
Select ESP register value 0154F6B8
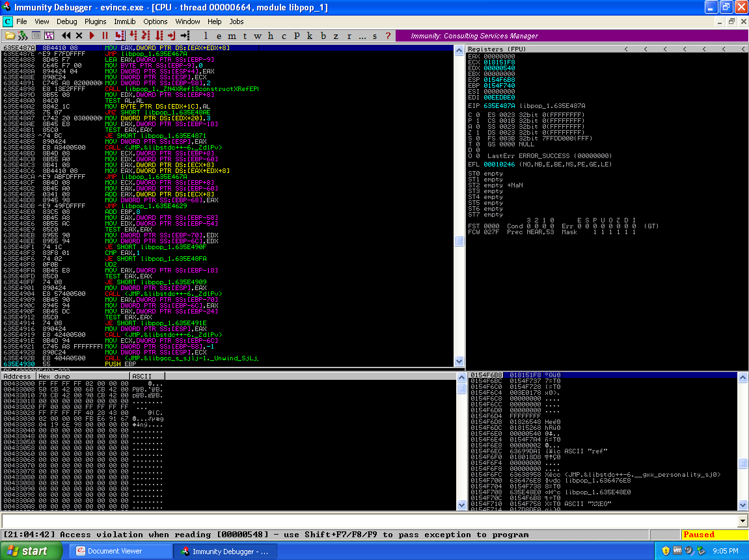(499, 80)
